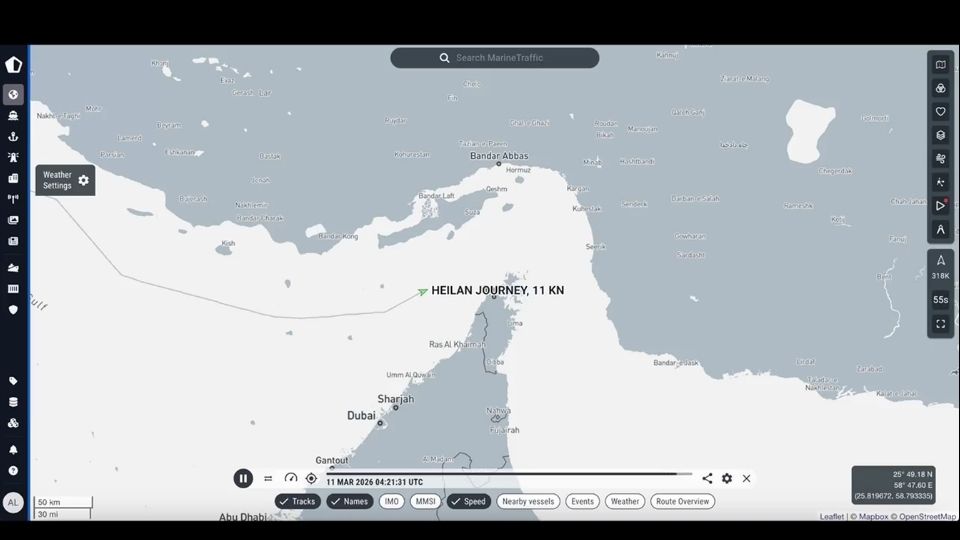Click the HEILAN JOURNEY, 11 KN label

pyautogui.click(x=498, y=290)
